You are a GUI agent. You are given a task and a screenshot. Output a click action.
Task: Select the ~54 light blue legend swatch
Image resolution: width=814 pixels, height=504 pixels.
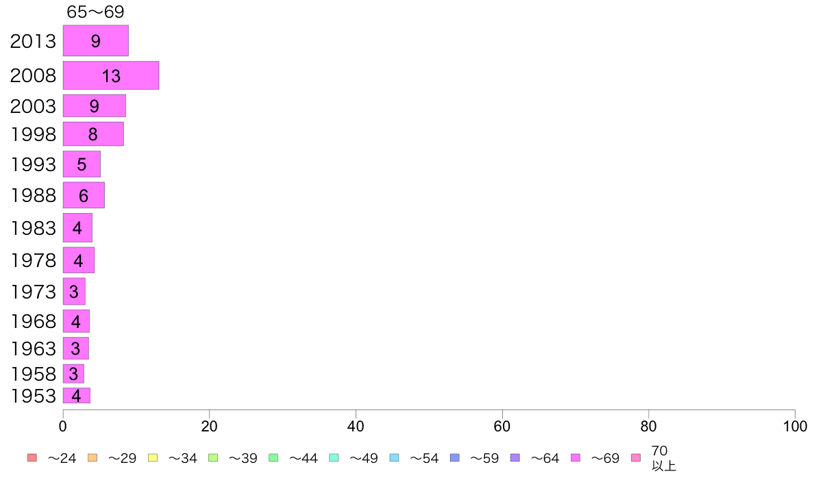pos(394,458)
